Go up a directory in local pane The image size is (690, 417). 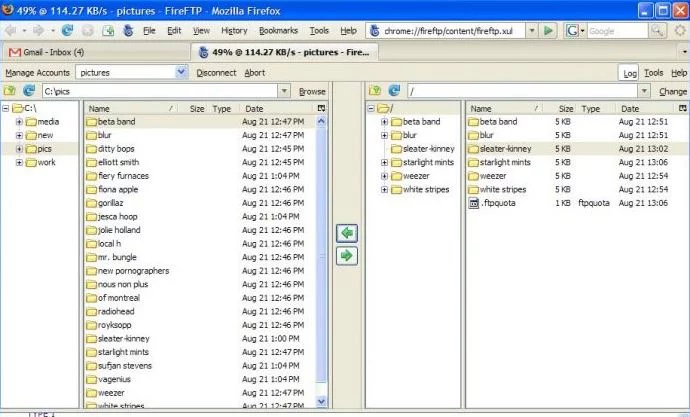10,91
